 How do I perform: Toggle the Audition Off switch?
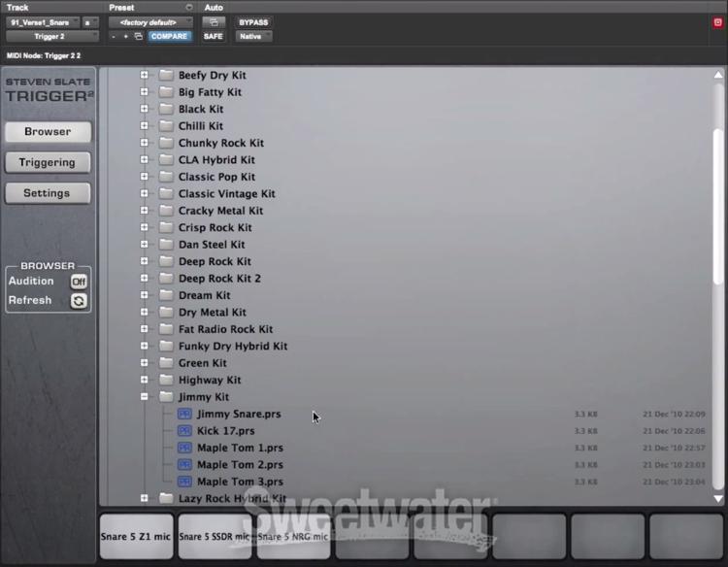click(x=79, y=282)
